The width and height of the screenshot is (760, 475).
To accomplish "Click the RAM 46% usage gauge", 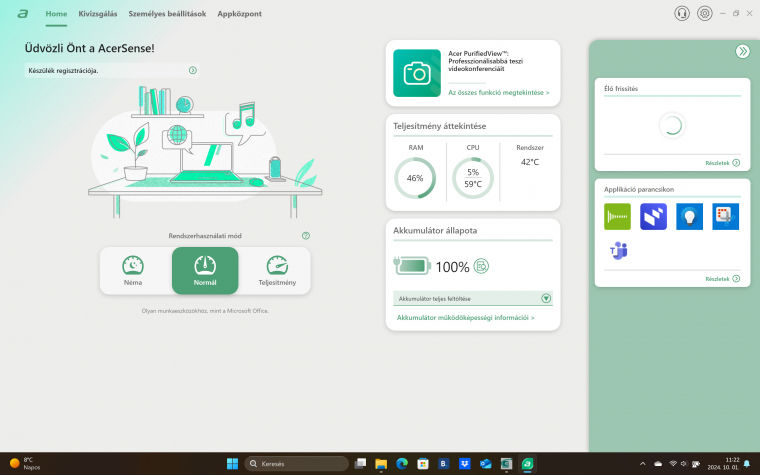I will [415, 178].
